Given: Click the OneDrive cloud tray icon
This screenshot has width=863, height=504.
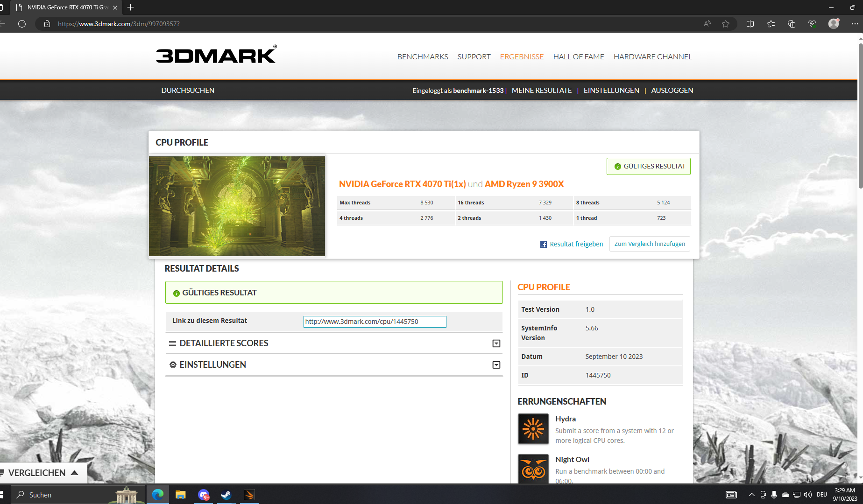Looking at the screenshot, I should click(x=785, y=495).
